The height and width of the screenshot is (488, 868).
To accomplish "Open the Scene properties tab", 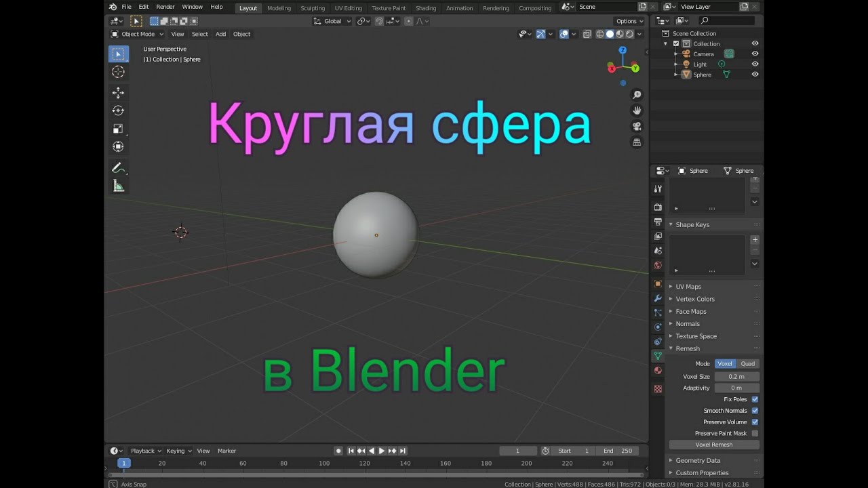I will (658, 251).
